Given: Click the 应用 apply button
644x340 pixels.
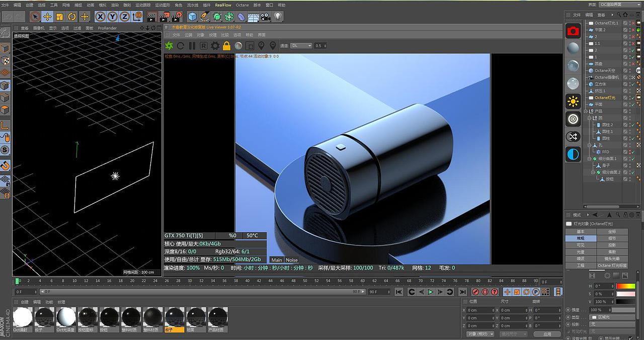Looking at the screenshot, I should 547,334.
